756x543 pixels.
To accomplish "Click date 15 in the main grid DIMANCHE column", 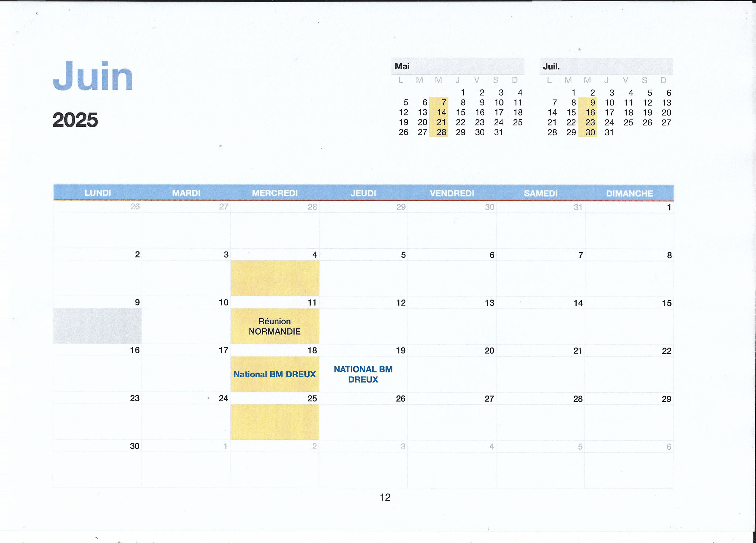I will tap(667, 303).
